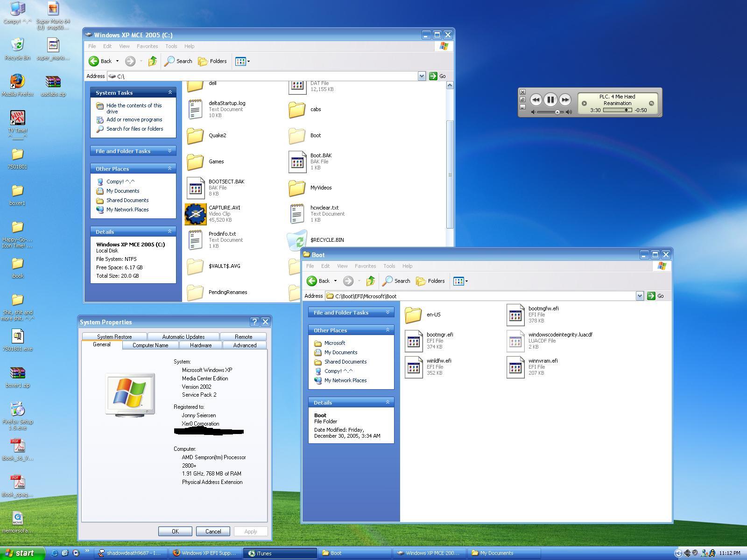Open the Views dropdown in C: window toolbar

click(x=242, y=61)
